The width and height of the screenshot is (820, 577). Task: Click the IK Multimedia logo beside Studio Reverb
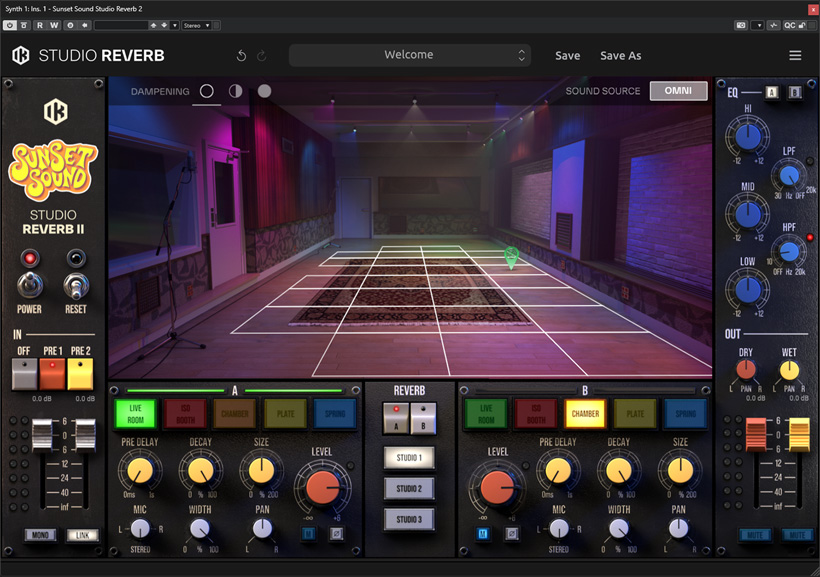tap(21, 55)
